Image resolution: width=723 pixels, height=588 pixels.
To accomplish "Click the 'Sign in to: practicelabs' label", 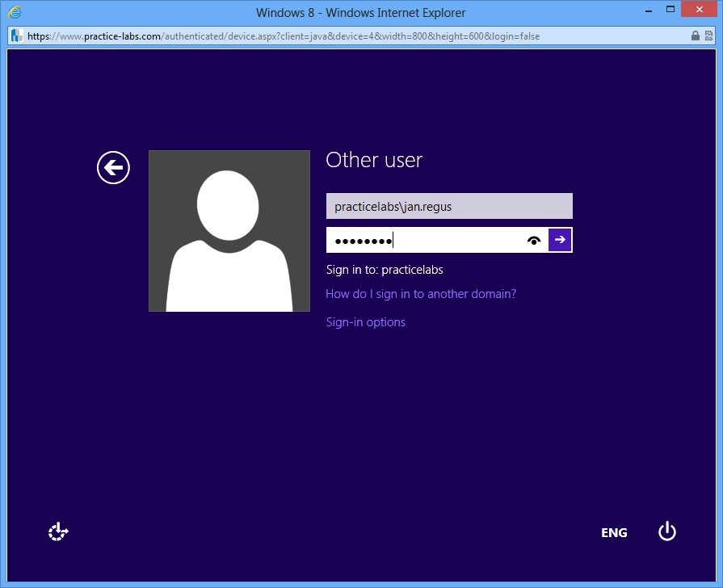I will click(x=384, y=270).
